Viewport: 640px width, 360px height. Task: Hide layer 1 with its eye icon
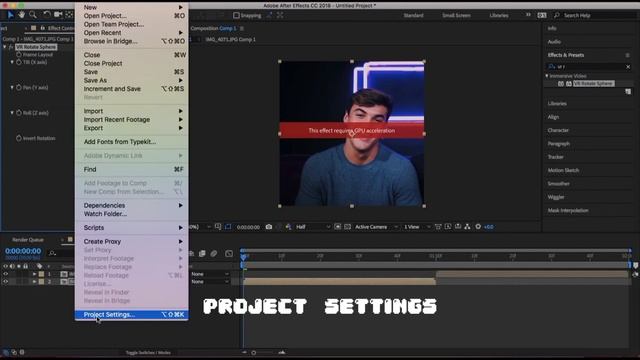(x=5, y=274)
